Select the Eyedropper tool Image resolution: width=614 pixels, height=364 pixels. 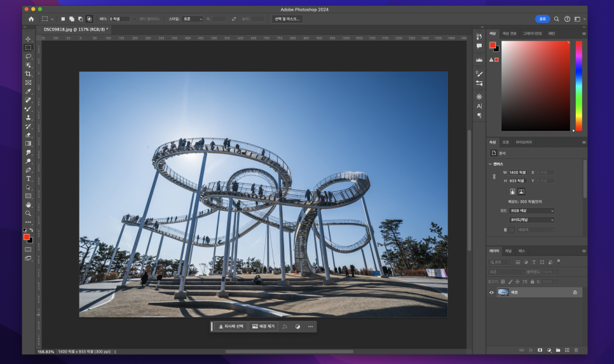tap(28, 91)
